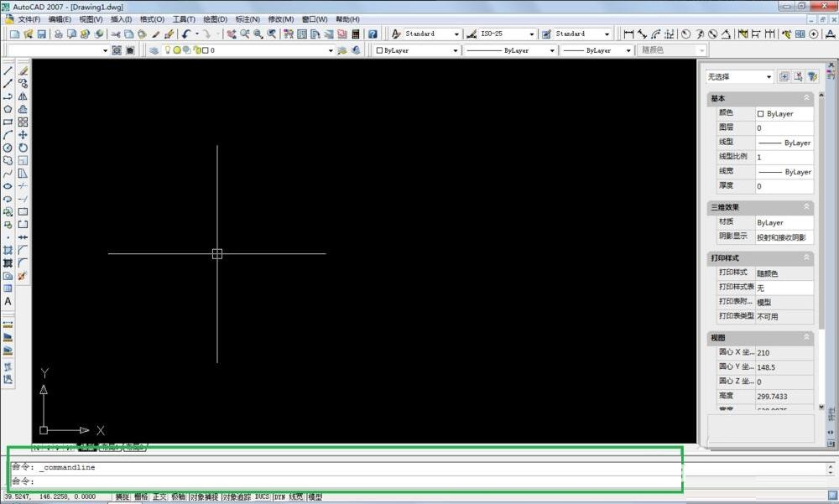Viewport: 839px width, 504px height.
Task: Click the 厚度 value field
Action: [784, 186]
